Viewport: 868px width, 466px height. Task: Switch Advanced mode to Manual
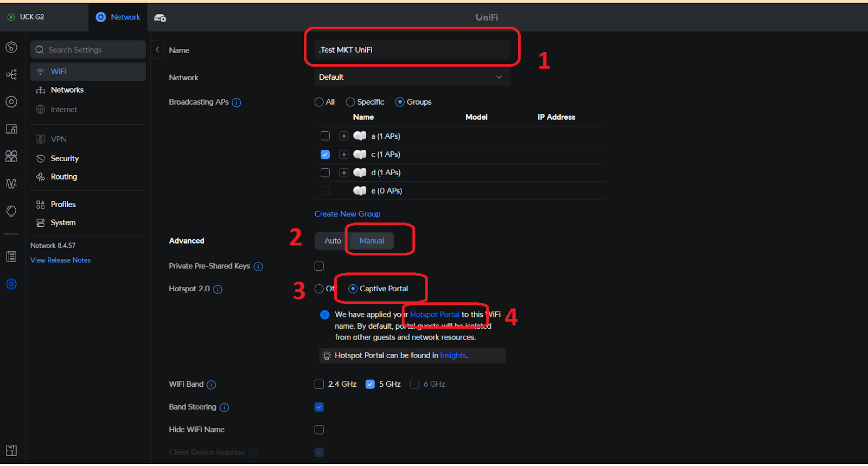[372, 241]
